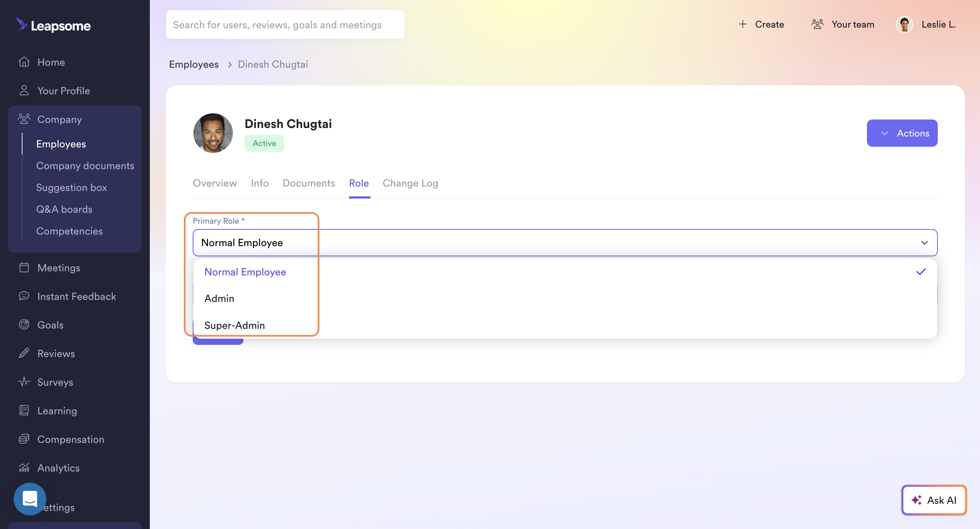Image resolution: width=980 pixels, height=529 pixels.
Task: Click the Surveys pulse icon
Action: pyautogui.click(x=25, y=382)
